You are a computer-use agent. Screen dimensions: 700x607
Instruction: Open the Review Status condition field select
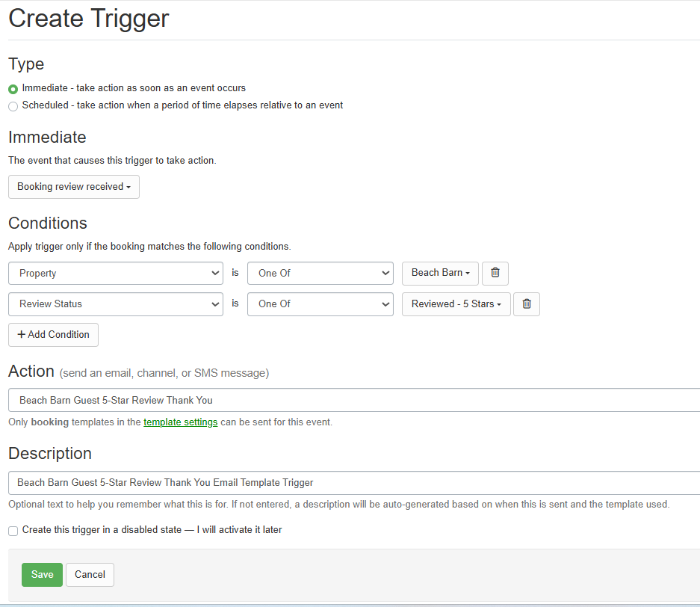(x=115, y=304)
